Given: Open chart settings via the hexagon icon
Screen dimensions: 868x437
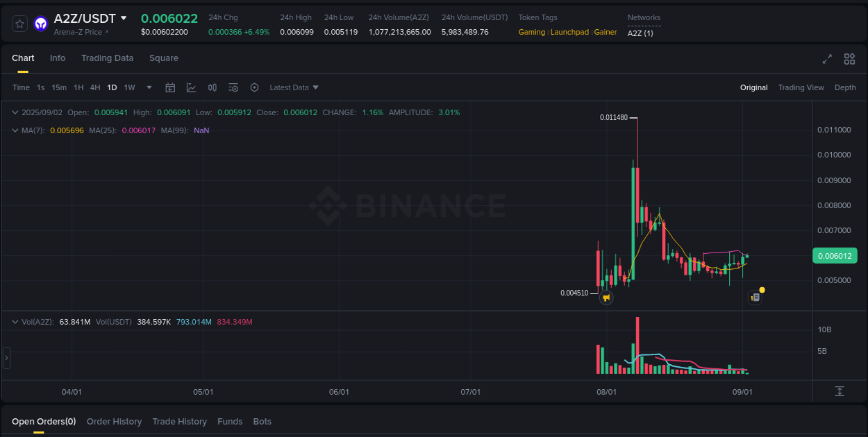Looking at the screenshot, I should point(254,87).
